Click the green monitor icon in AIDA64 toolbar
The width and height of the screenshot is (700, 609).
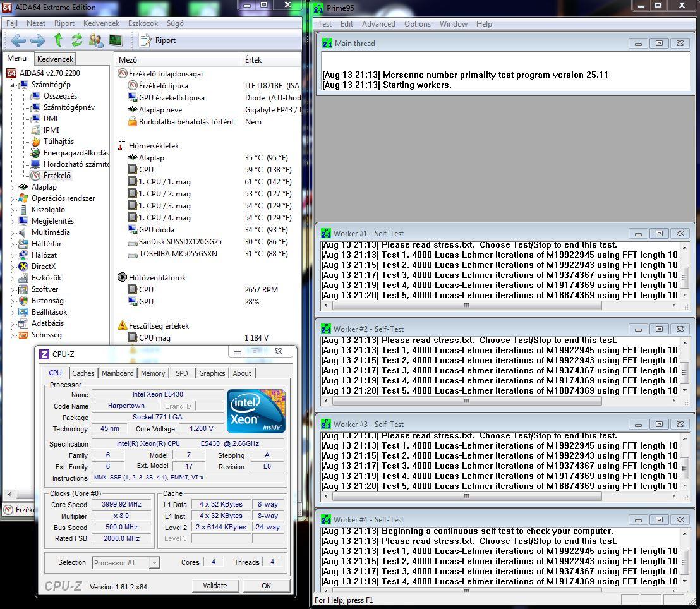point(115,40)
